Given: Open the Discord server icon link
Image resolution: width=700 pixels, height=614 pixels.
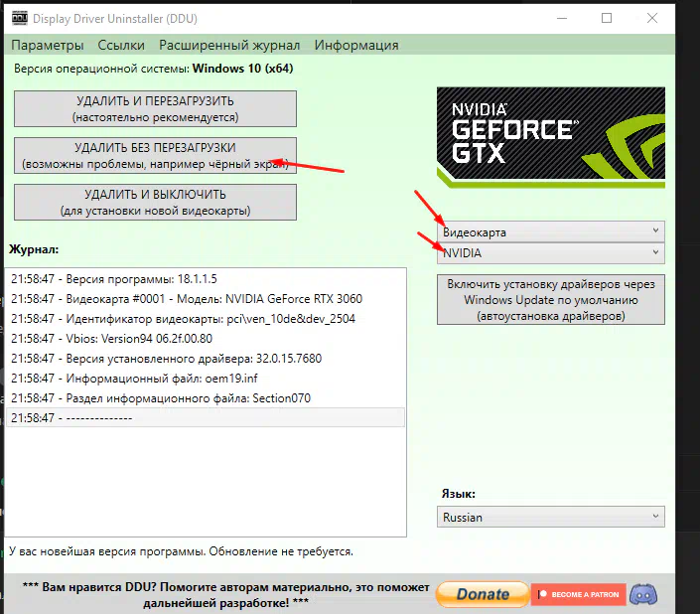Looking at the screenshot, I should coord(643,594).
